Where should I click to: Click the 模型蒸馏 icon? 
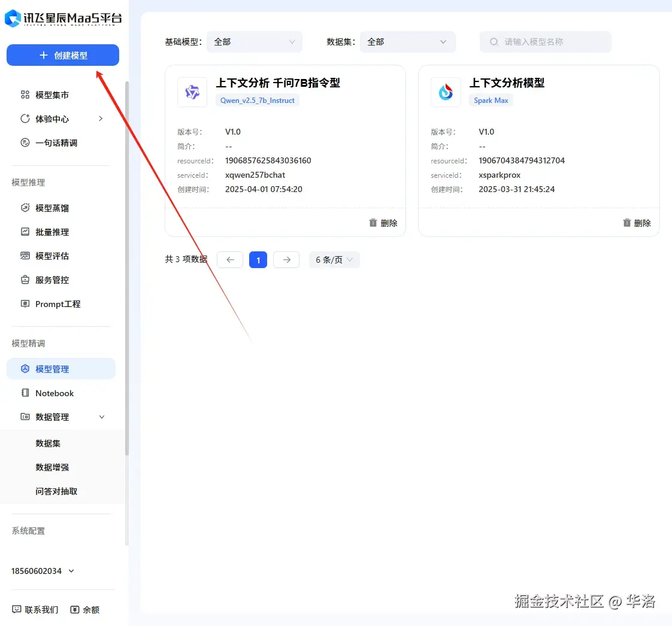25,208
